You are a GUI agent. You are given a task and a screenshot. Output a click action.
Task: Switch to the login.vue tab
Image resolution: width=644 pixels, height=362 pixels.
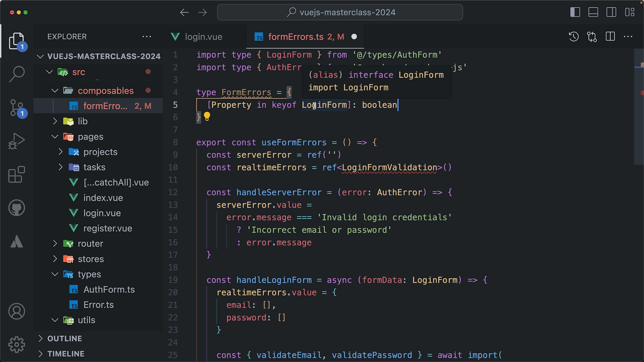pyautogui.click(x=203, y=37)
